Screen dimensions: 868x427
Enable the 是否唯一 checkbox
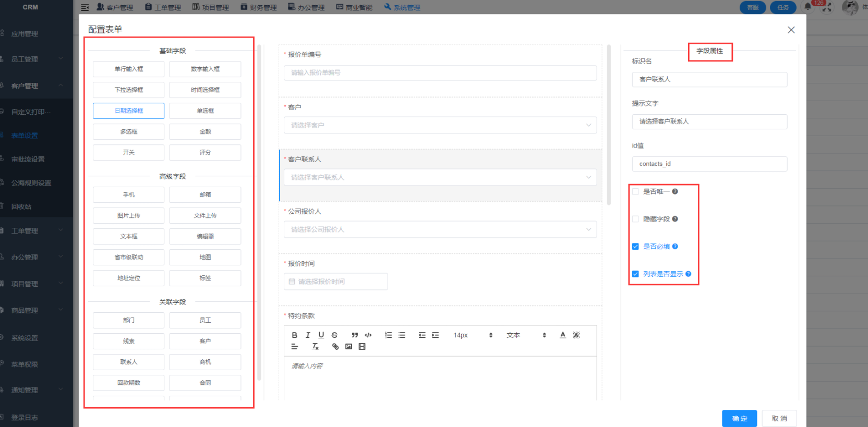tap(635, 191)
